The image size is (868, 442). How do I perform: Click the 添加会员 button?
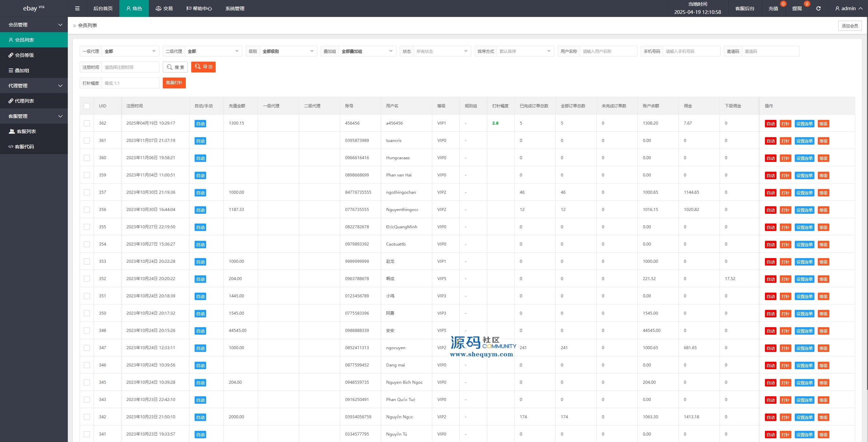850,26
